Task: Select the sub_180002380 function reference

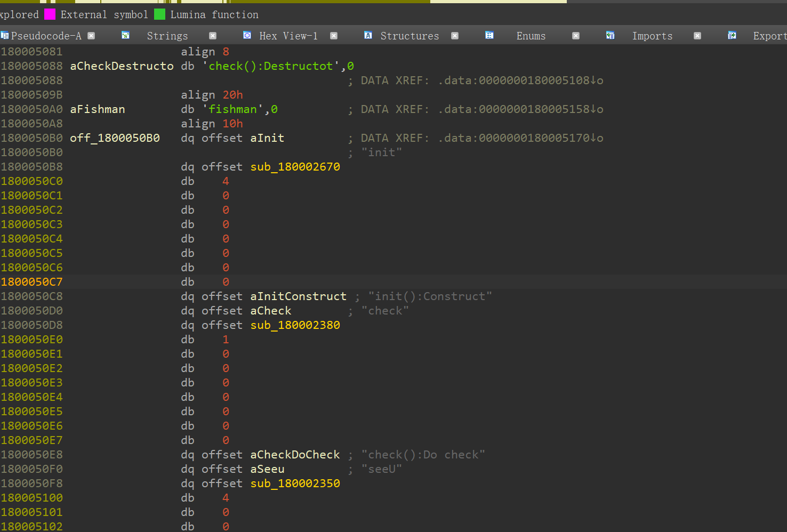Action: click(x=295, y=325)
